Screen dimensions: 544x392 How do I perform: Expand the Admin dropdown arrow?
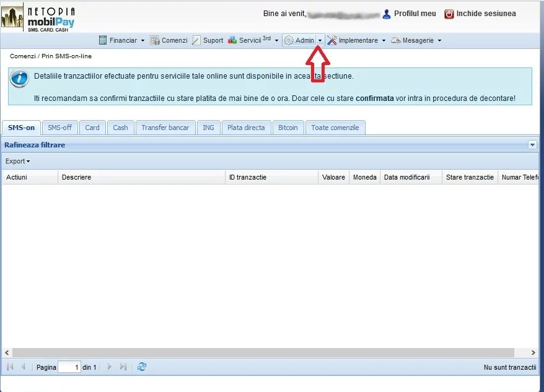(x=320, y=40)
